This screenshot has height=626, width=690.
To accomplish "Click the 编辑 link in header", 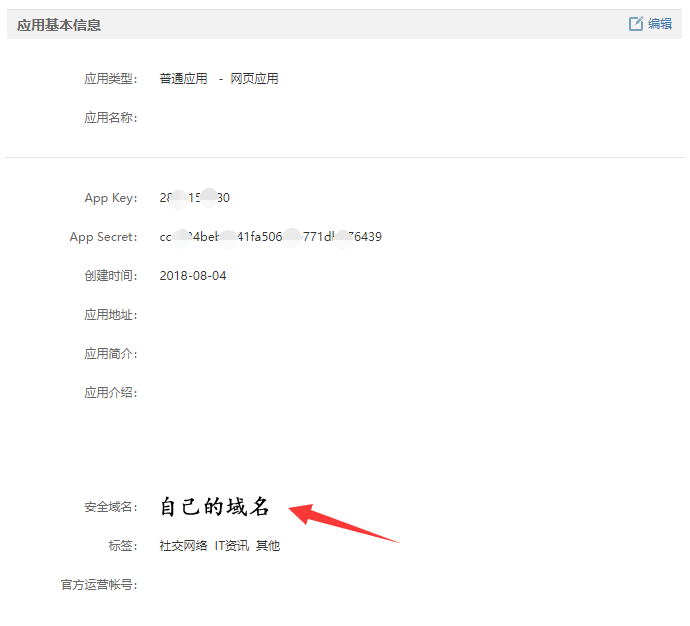I will pyautogui.click(x=660, y=24).
